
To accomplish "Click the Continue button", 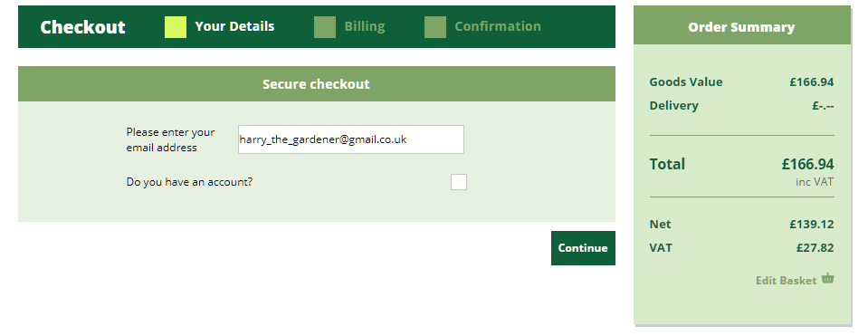I will coord(583,248).
